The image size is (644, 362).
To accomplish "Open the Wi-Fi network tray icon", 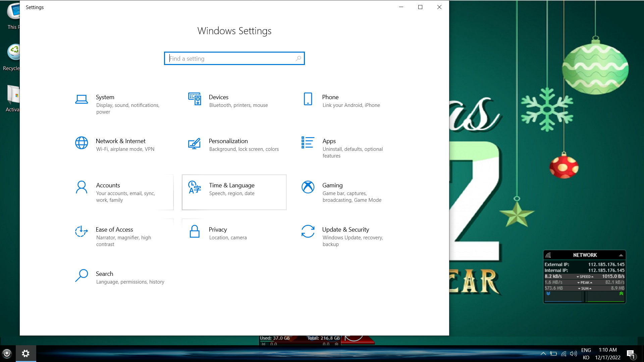I will 564,354.
